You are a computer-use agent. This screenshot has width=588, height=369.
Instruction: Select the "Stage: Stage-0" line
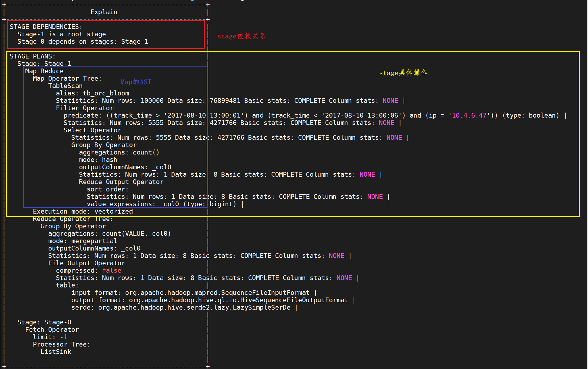(x=44, y=322)
